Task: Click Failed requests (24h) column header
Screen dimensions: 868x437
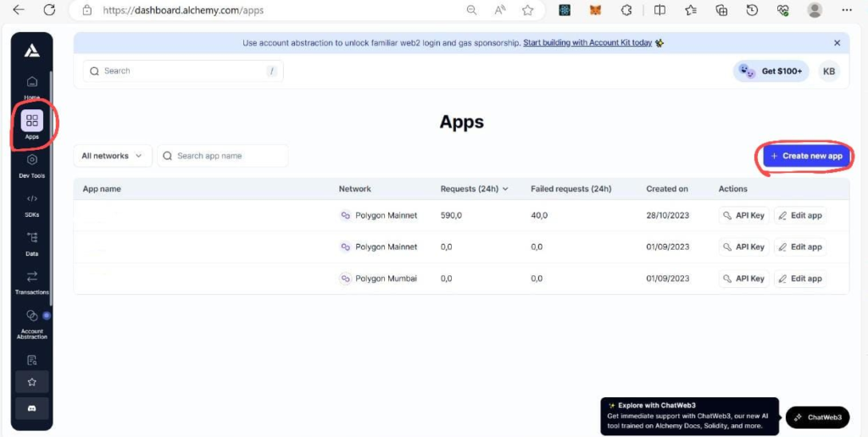Action: (571, 189)
